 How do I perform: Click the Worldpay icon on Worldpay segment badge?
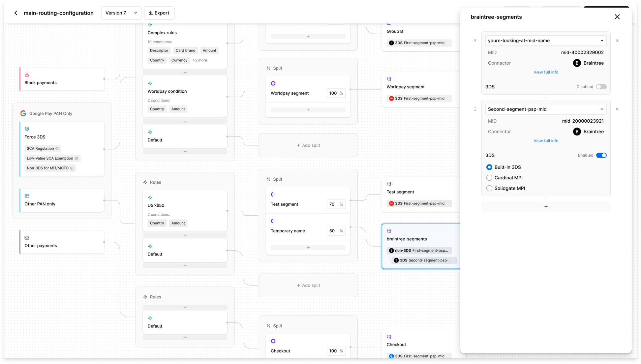click(x=391, y=98)
